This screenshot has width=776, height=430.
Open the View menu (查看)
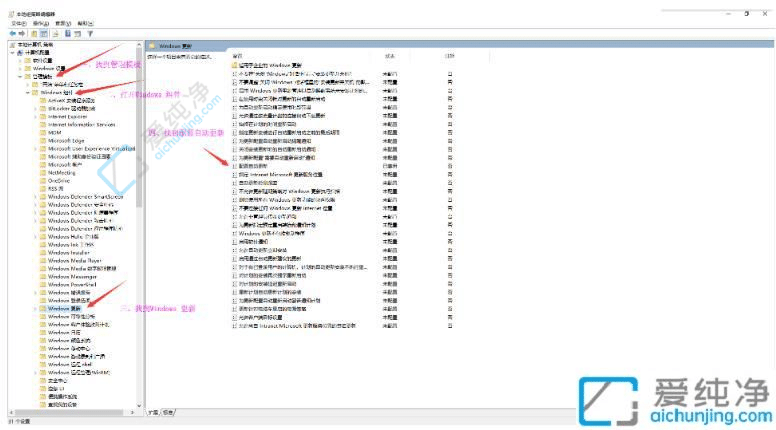click(x=63, y=23)
